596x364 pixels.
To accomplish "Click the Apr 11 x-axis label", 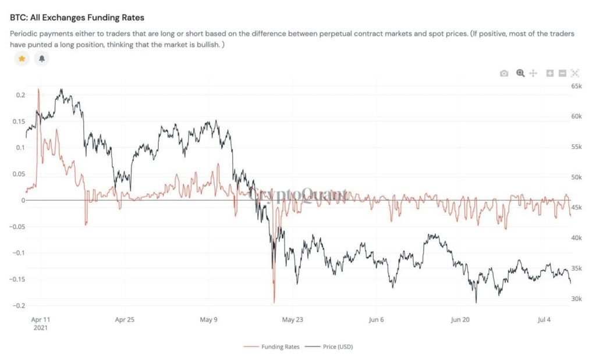I will click(x=39, y=319).
